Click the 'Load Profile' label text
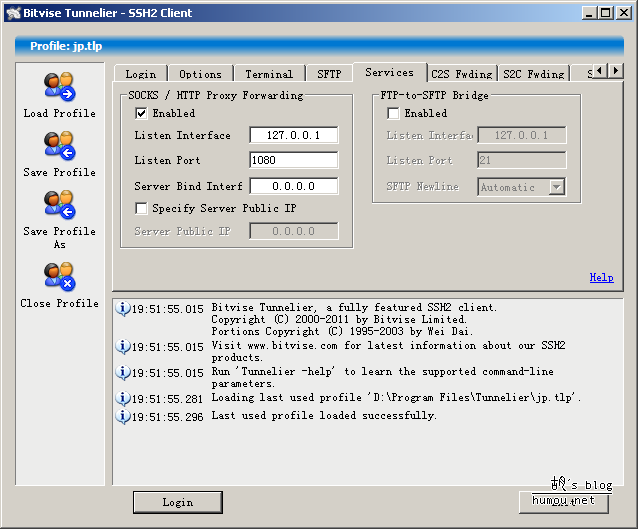Viewport: 638px width, 529px height. pos(59,113)
